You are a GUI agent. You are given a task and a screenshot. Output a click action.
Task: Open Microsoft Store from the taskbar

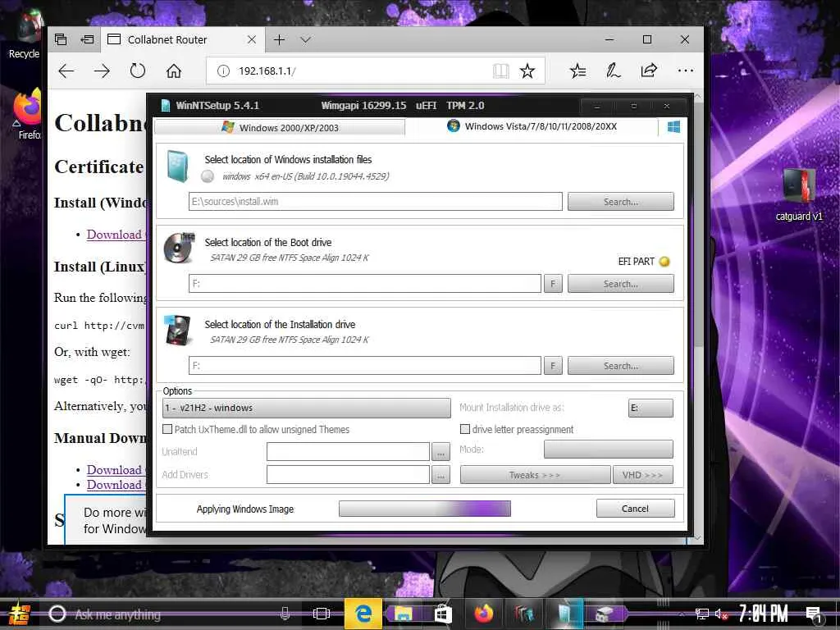(x=443, y=614)
